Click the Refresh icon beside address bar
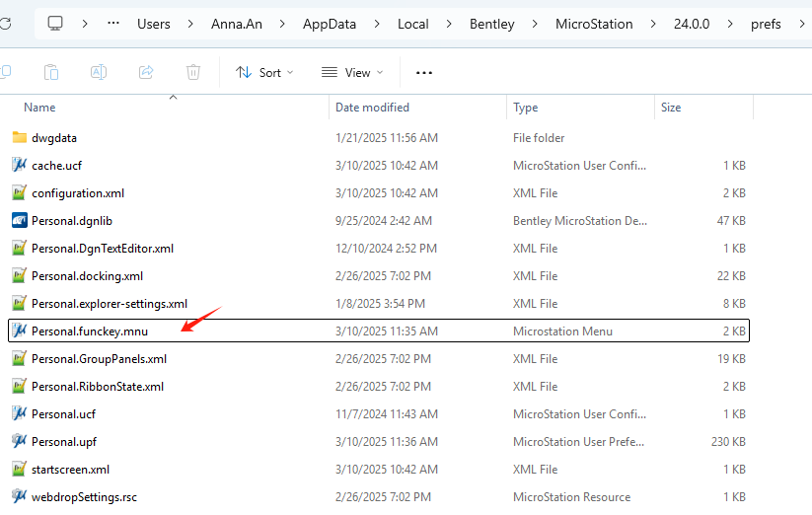Image resolution: width=812 pixels, height=515 pixels. tap(5, 24)
